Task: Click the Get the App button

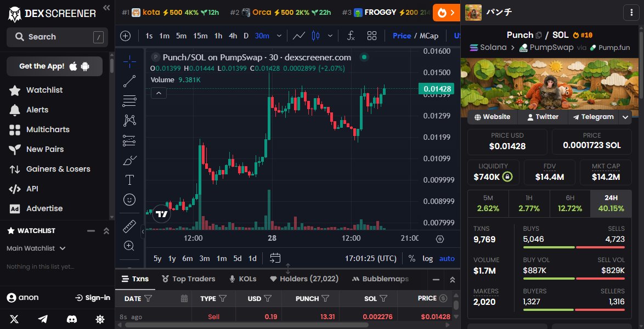Action: pos(54,66)
